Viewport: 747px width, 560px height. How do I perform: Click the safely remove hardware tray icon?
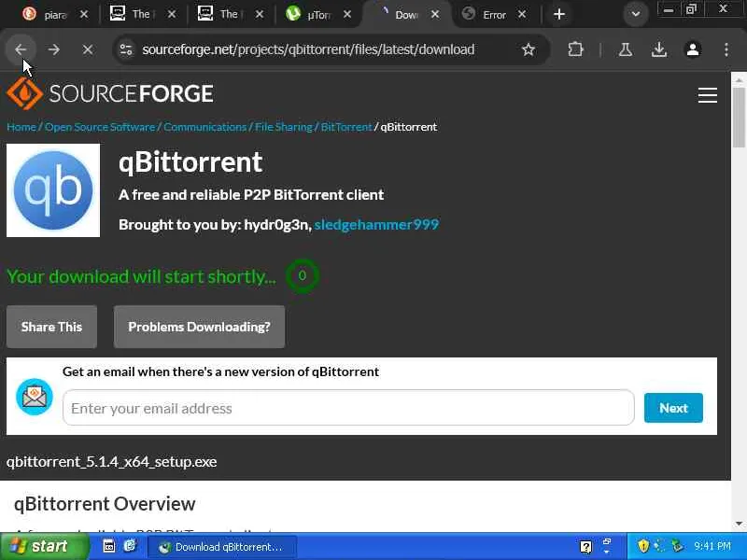677,546
